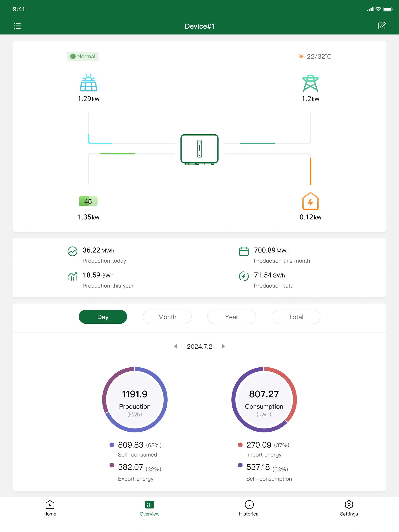
Task: Tap the 36.22 MWh value
Action: (98, 250)
